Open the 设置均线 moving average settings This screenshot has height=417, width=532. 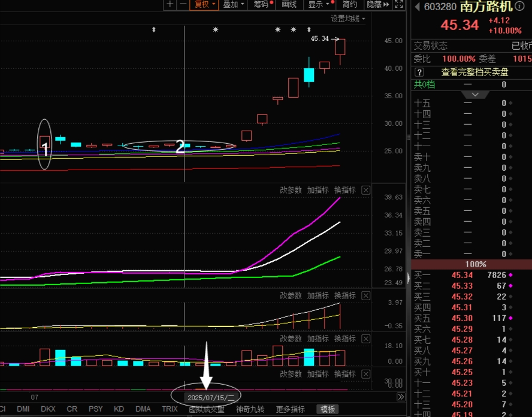click(x=347, y=19)
